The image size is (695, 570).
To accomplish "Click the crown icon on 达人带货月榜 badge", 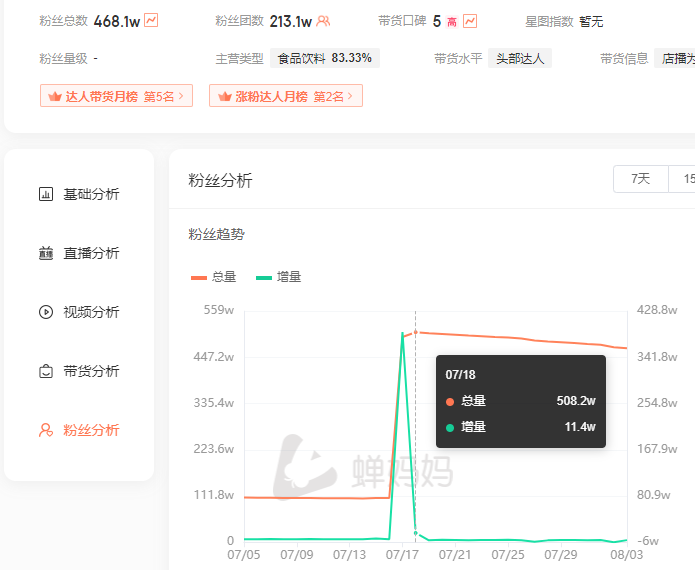I will tap(54, 96).
